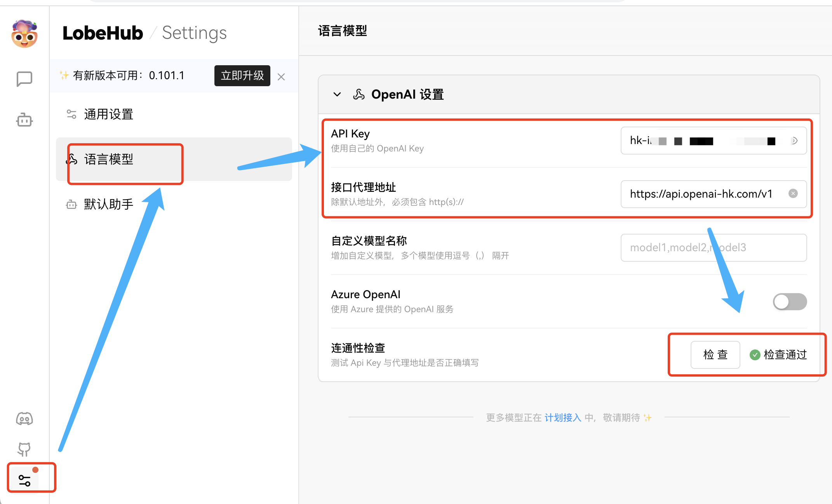Click the 立即升级 upgrade button
The height and width of the screenshot is (504, 832).
click(242, 76)
